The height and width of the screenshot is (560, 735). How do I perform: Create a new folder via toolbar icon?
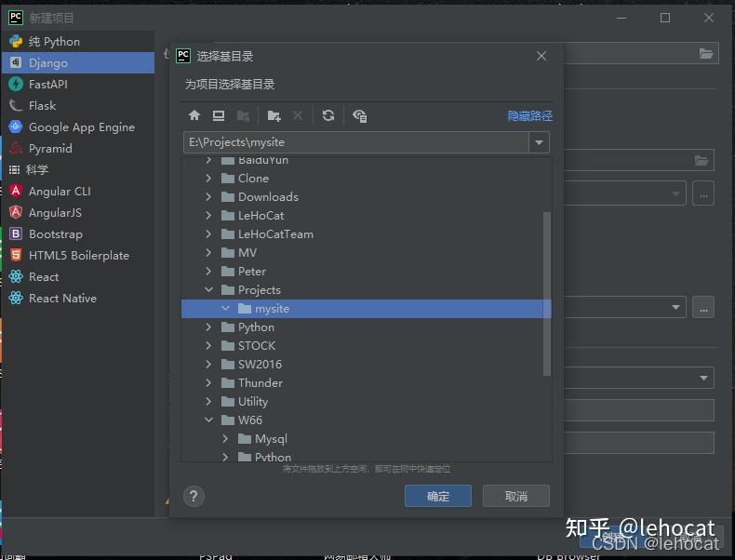(x=274, y=115)
